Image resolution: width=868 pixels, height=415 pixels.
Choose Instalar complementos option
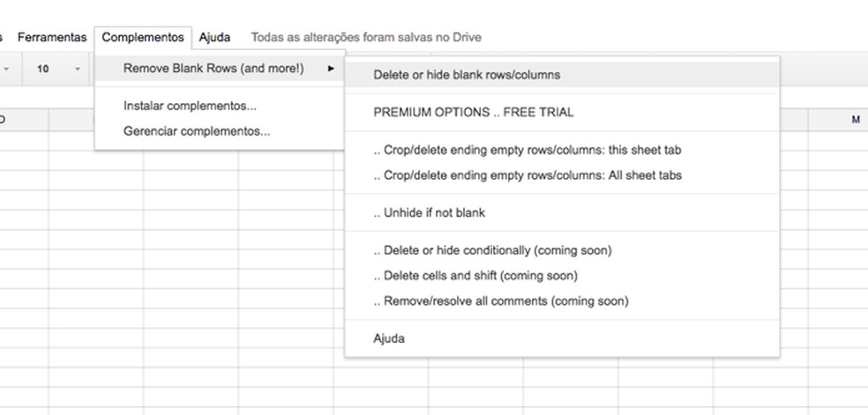coord(190,107)
